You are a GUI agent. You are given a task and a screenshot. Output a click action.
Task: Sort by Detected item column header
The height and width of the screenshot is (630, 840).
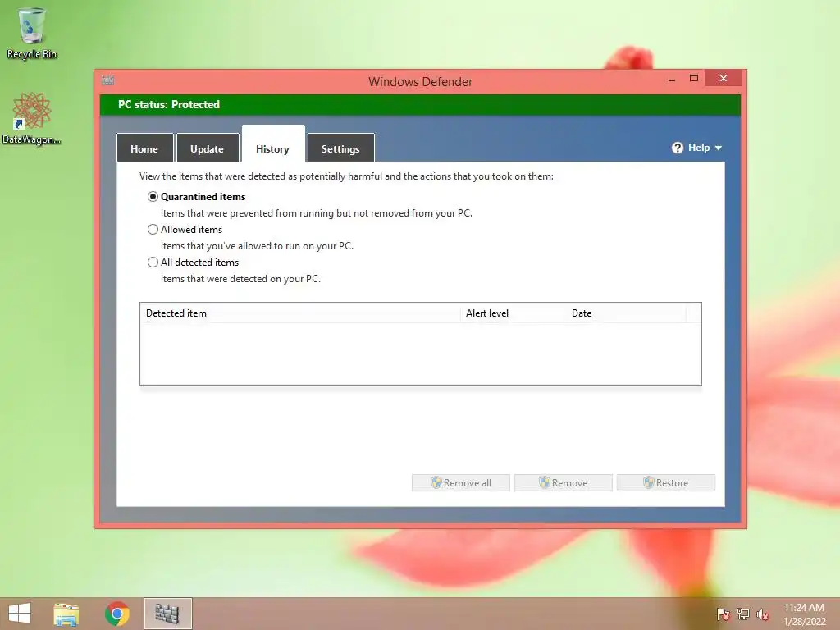coord(300,313)
